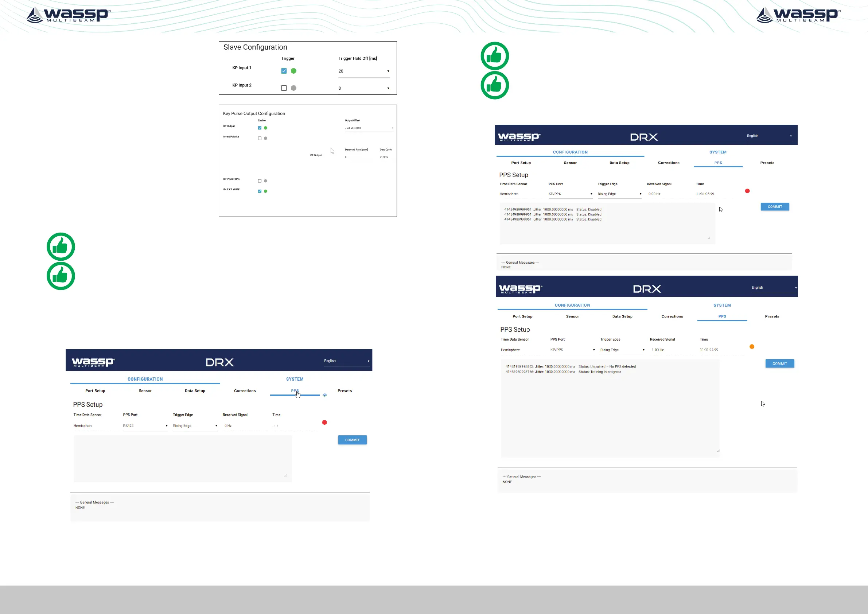Viewport: 868px width, 614px height.
Task: Open the Trigger Hold Off dropdown showing 20
Action: click(363, 71)
